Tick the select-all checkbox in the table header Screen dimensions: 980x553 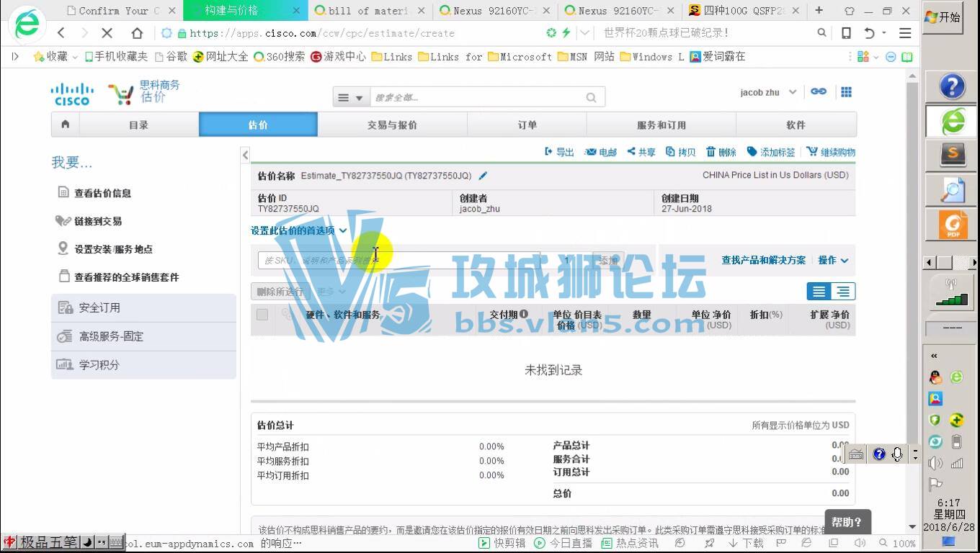[262, 315]
